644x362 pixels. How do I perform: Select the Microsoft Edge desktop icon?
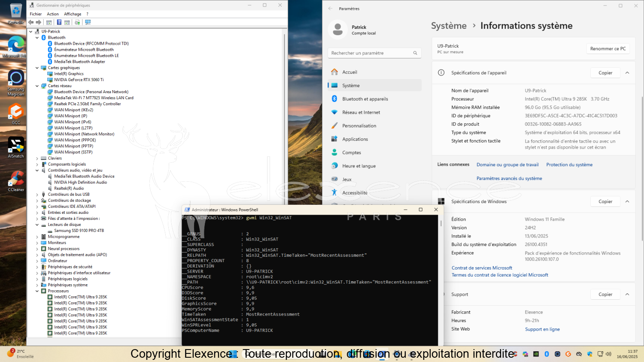(16, 47)
